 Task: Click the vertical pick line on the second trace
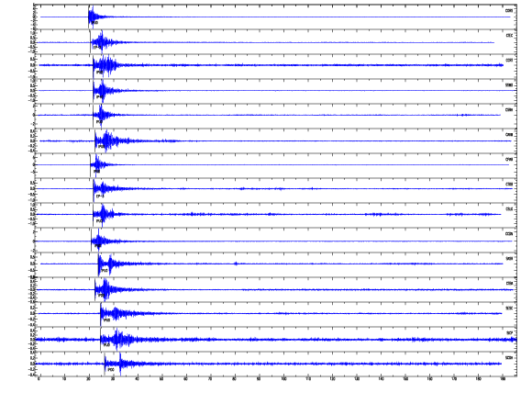point(90,41)
